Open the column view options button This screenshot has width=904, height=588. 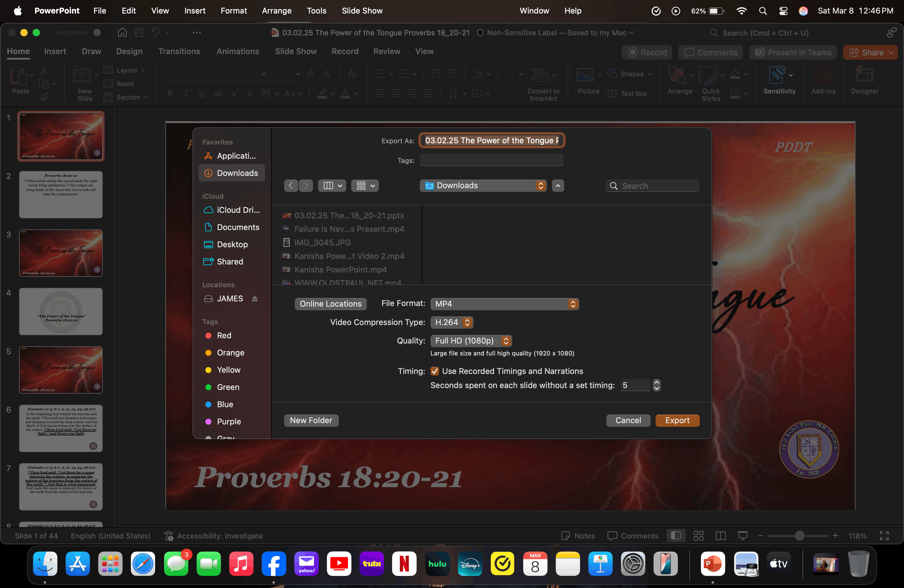(x=332, y=186)
